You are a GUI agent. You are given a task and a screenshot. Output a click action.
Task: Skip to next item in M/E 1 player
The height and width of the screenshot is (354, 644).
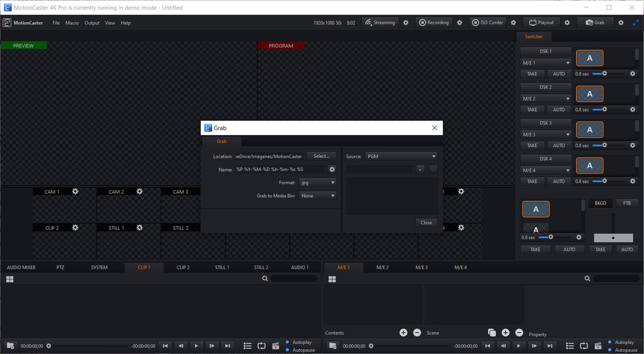tap(550, 346)
